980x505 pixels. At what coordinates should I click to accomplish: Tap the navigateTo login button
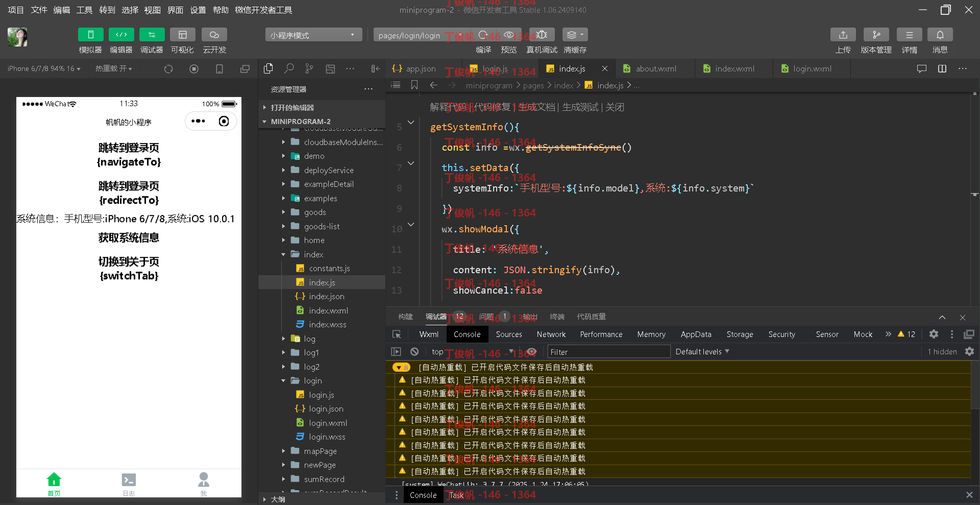(x=129, y=155)
